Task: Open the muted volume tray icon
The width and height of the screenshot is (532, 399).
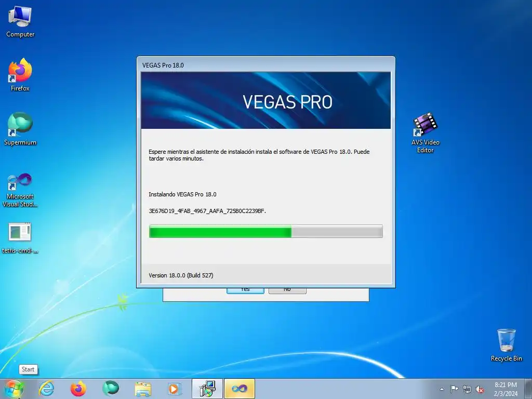Action: click(x=480, y=390)
